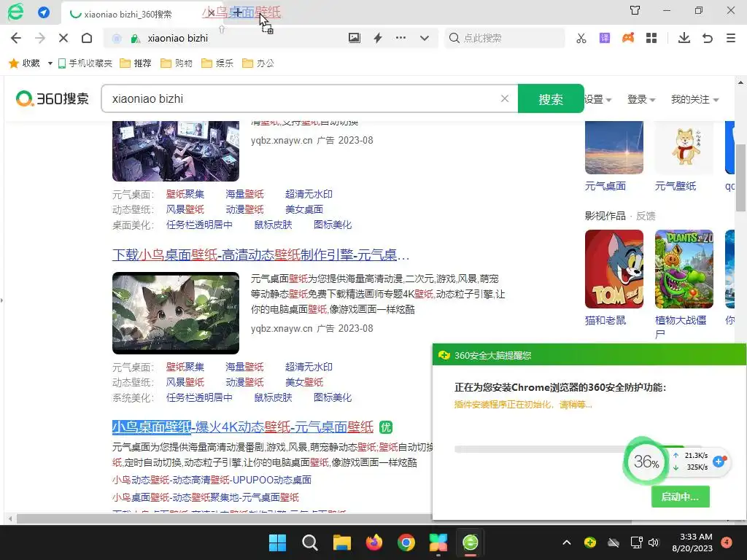This screenshot has height=560, width=747.
Task: Open the 小鸟桌面壁纸-爆火4K动态壁纸 result link
Action: [x=243, y=427]
